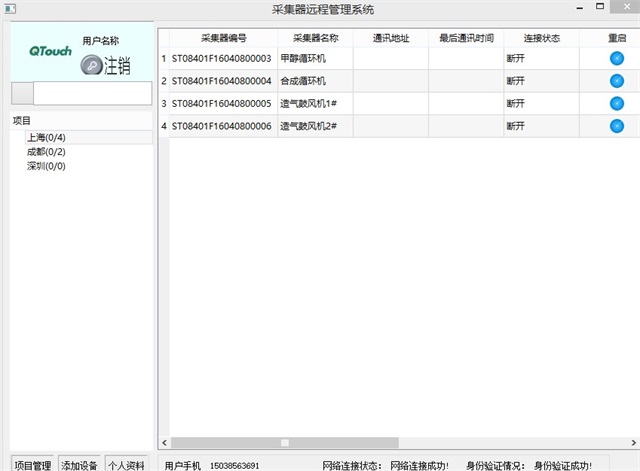
Task: Click 用户名称 label
Action: pos(101,41)
